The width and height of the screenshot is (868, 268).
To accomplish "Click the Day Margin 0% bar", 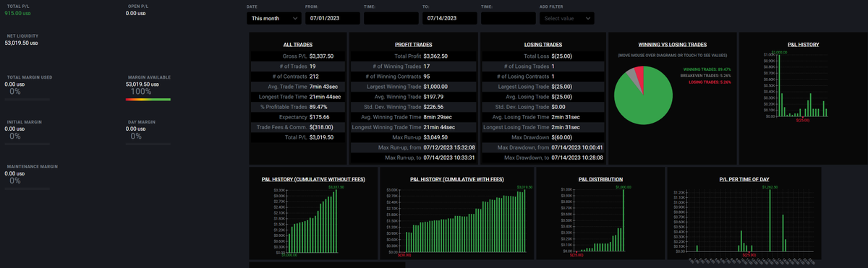I will [x=148, y=144].
